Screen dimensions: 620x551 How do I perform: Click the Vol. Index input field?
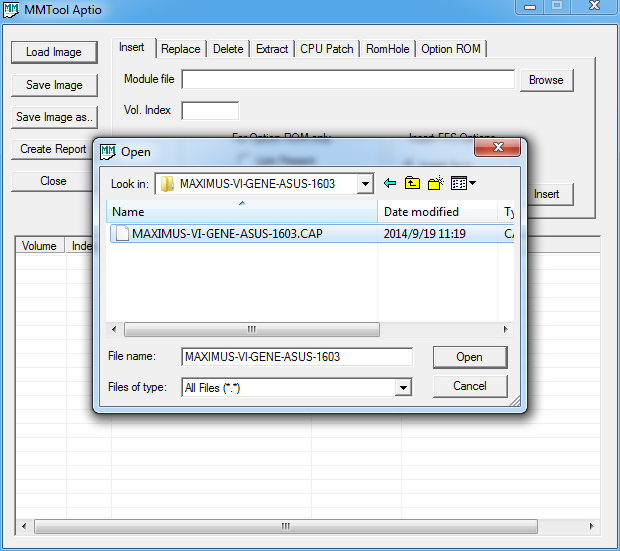tap(210, 110)
